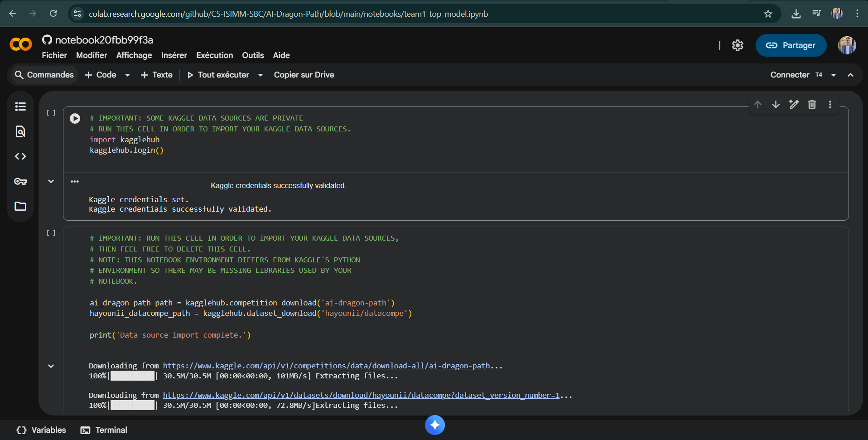Collapse the output of the data download cell
The height and width of the screenshot is (440, 868).
[x=51, y=366]
